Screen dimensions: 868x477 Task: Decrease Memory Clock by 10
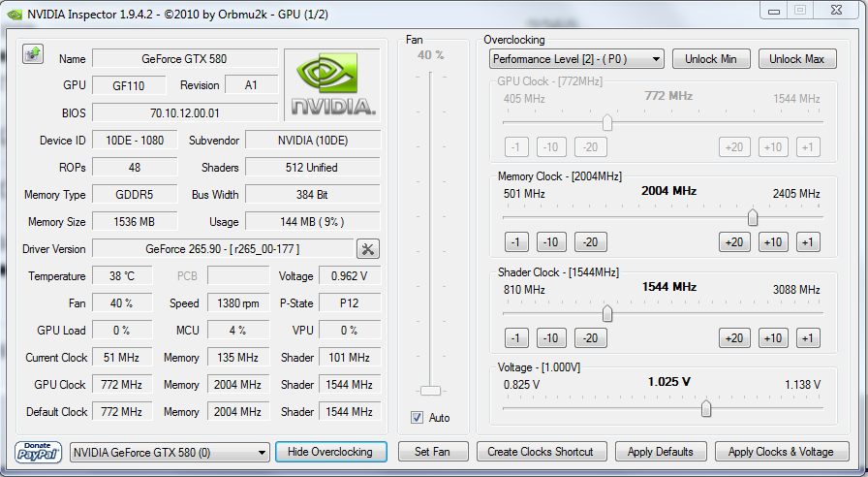pos(551,242)
